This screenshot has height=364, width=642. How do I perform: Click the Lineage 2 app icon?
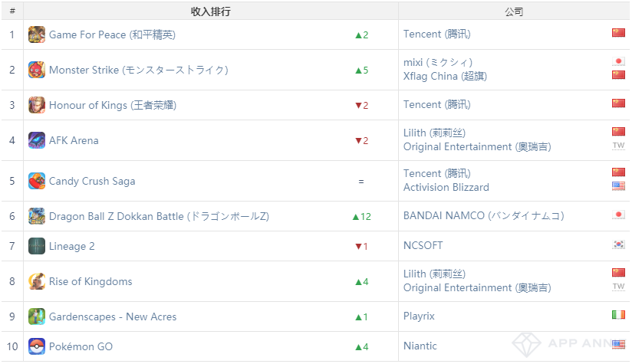[x=37, y=246]
